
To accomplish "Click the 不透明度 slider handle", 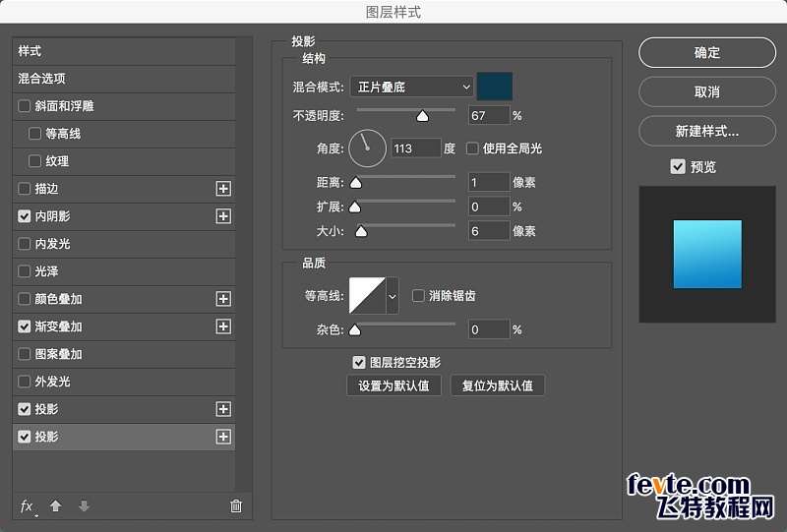I will pos(423,116).
